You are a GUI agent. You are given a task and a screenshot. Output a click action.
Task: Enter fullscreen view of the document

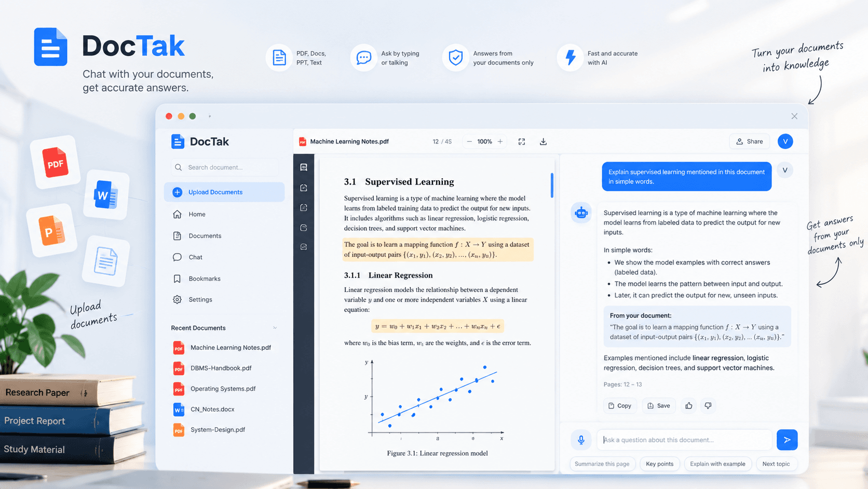coord(522,141)
